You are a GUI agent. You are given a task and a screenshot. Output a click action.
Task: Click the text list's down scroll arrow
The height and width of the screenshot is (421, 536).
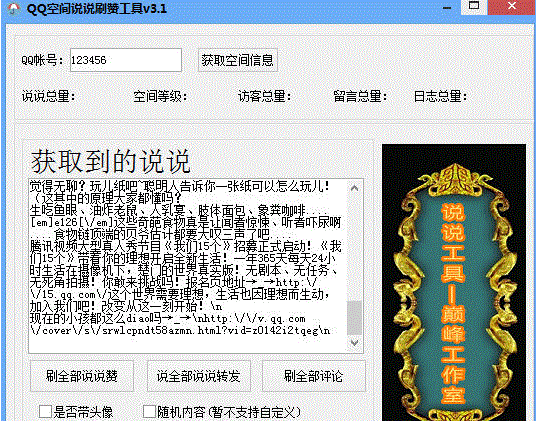[354, 343]
